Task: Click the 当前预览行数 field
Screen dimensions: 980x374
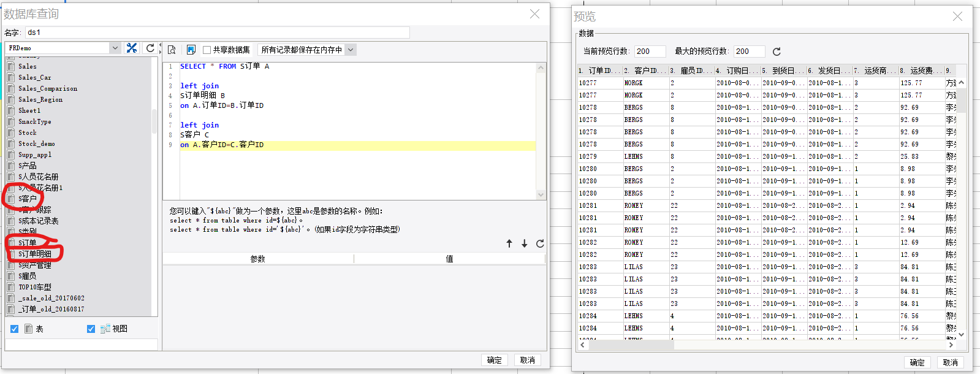Action: pyautogui.click(x=650, y=52)
